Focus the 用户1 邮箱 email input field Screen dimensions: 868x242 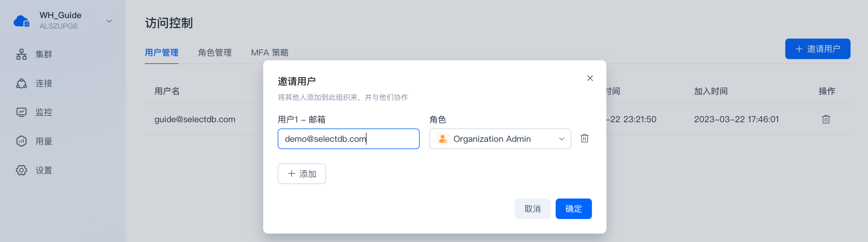[348, 139]
